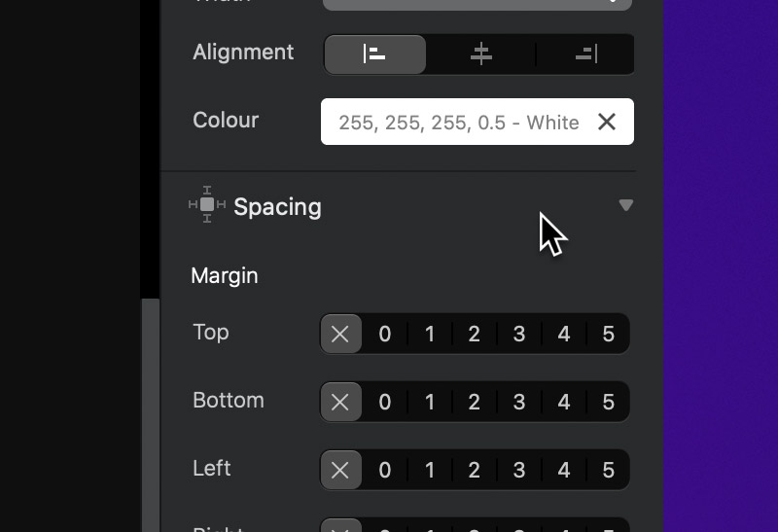
Task: Select the right alignment icon
Action: pos(586,54)
